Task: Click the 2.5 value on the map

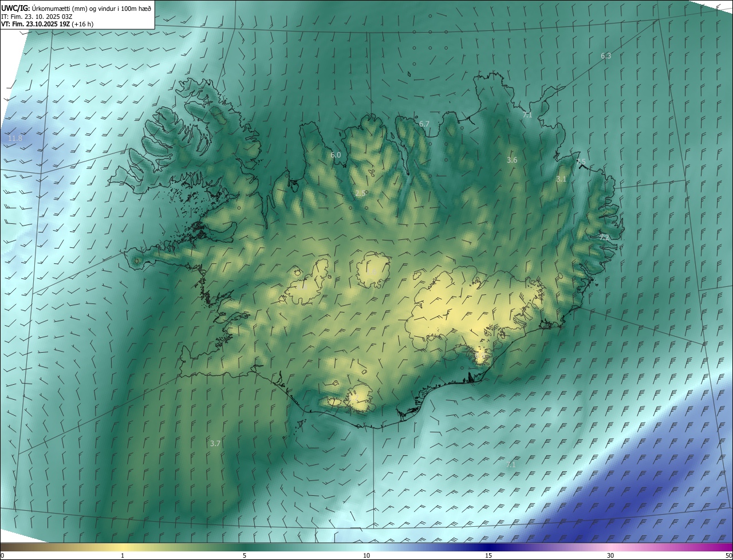Action: (x=360, y=194)
